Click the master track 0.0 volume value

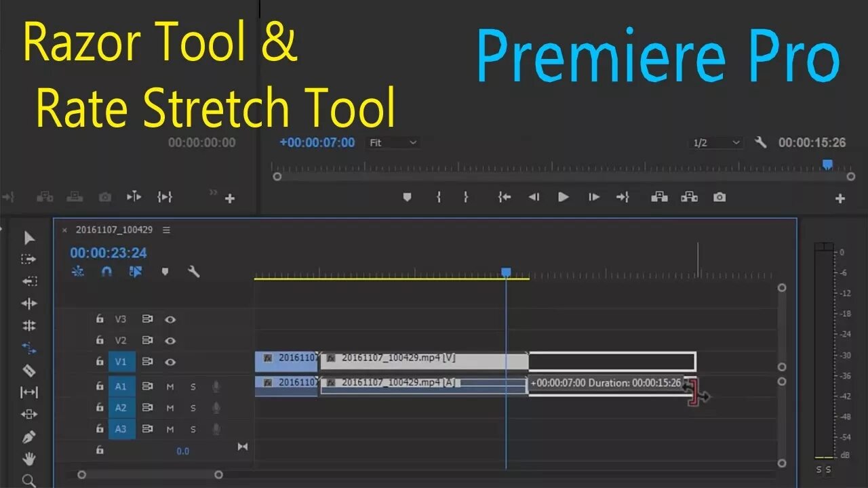pos(183,451)
